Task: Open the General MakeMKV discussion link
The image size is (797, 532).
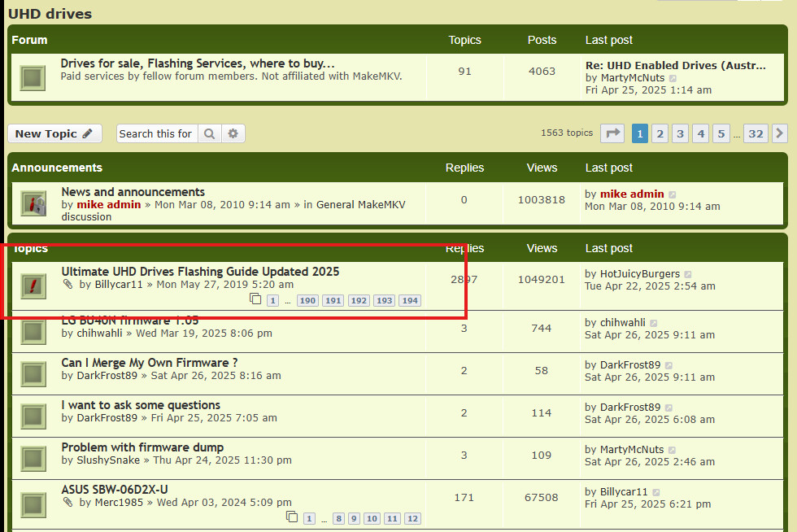Action: point(233,210)
